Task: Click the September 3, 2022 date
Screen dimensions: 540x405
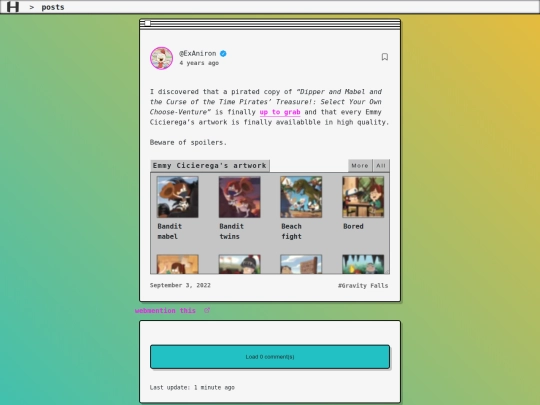Action: click(x=180, y=285)
